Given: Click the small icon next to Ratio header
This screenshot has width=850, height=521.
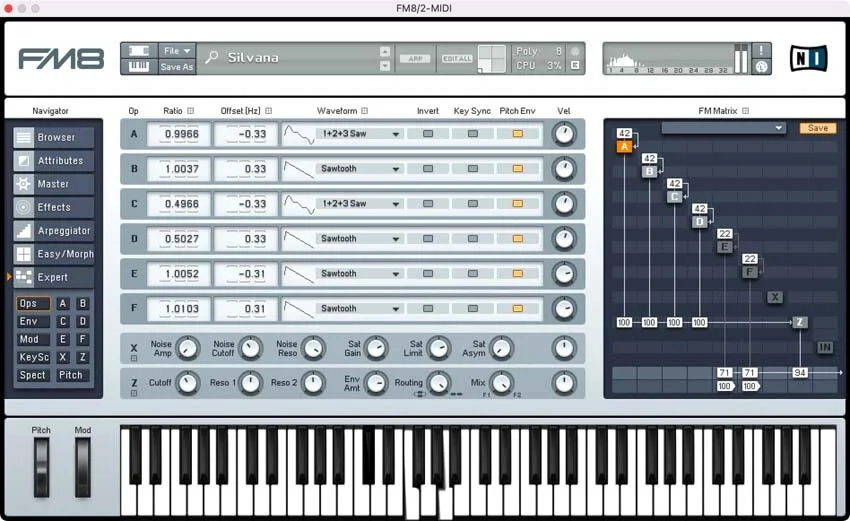Looking at the screenshot, I should 191,111.
